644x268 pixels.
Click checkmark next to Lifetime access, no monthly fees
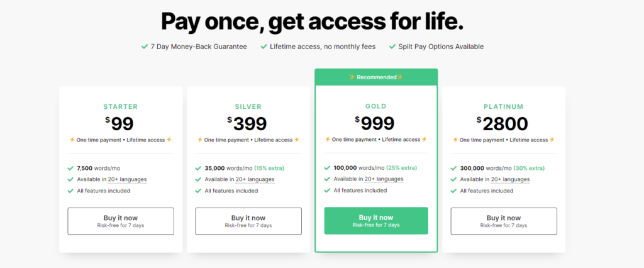(x=264, y=47)
